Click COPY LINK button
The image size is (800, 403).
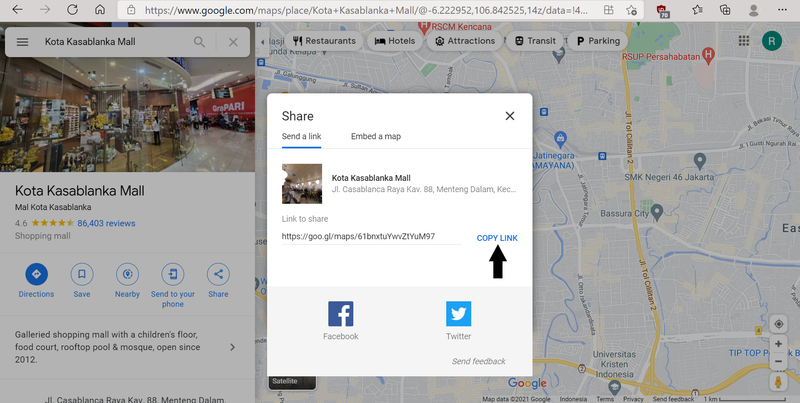[497, 238]
